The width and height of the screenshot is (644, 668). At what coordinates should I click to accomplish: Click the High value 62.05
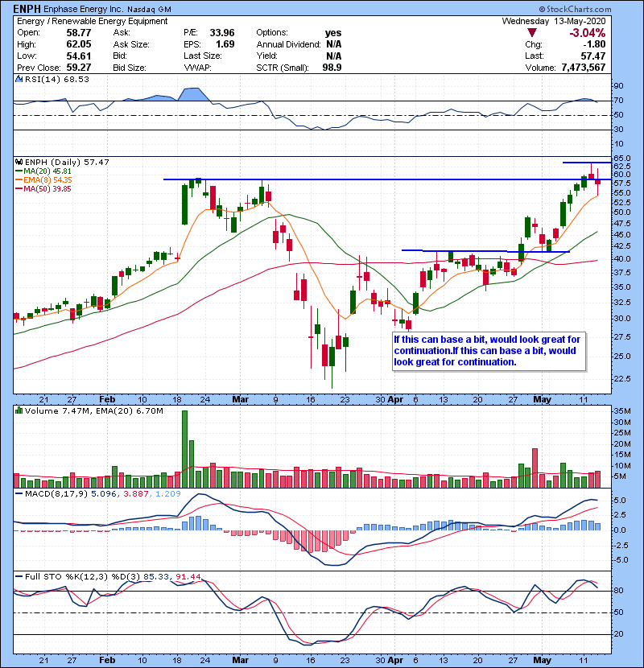click(79, 44)
